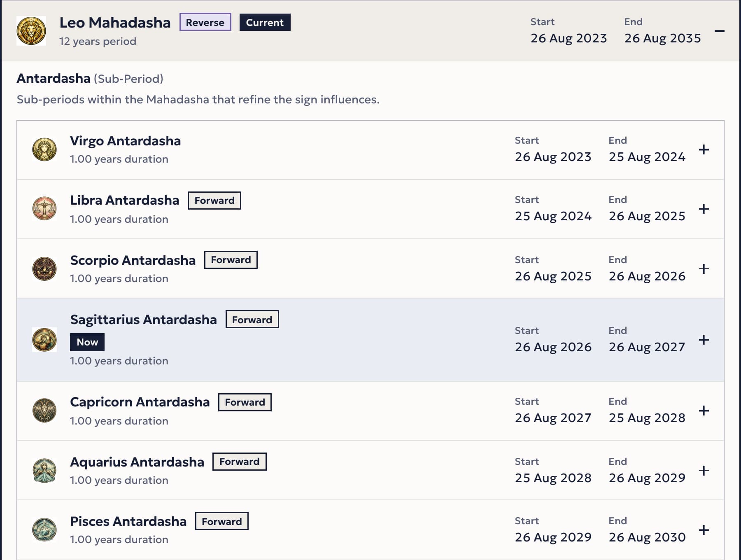Click the Sagittarius Antardasha title
The width and height of the screenshot is (741, 560).
tap(143, 320)
